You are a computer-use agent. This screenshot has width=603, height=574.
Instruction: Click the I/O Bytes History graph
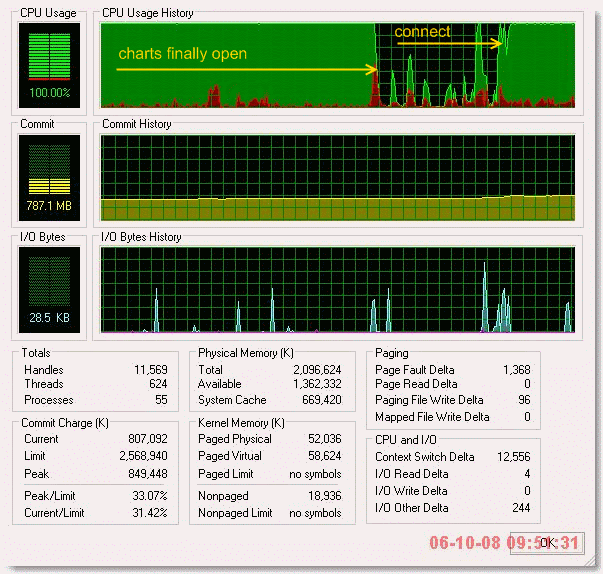(x=338, y=289)
